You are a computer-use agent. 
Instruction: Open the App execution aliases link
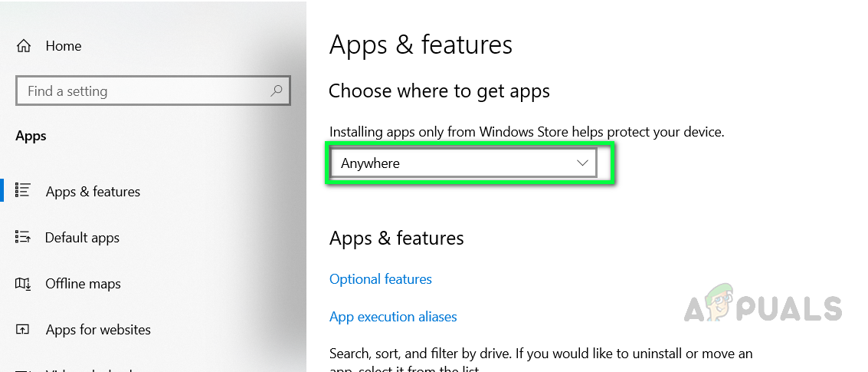click(x=393, y=317)
